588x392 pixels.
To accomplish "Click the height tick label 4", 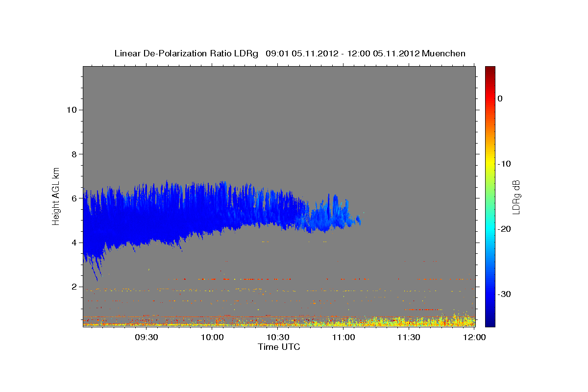I will click(x=73, y=243).
